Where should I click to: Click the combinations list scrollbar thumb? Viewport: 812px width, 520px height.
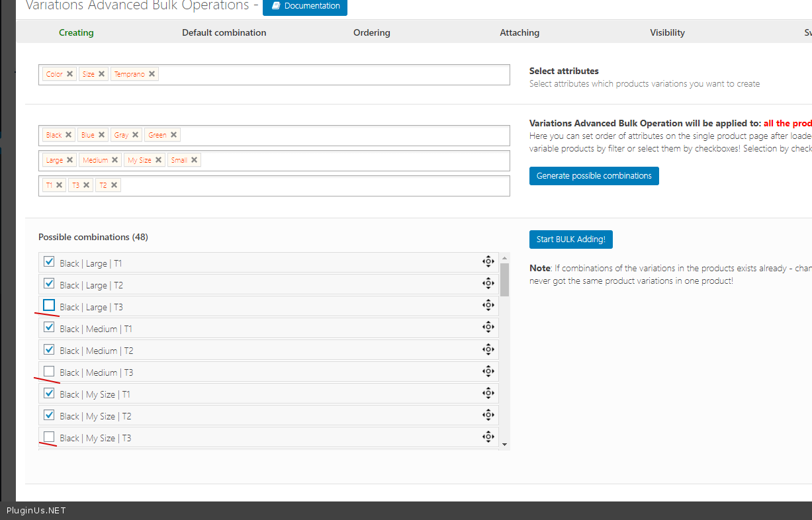tap(504, 279)
